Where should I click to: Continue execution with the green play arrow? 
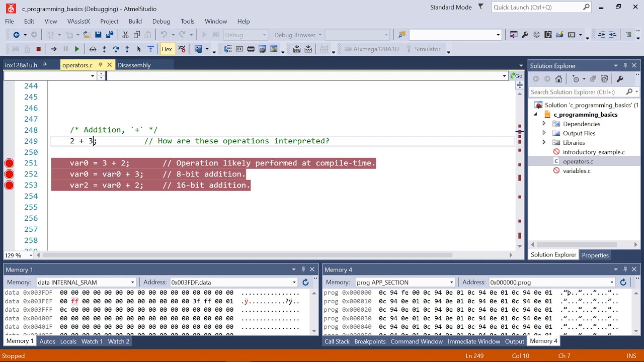76,49
